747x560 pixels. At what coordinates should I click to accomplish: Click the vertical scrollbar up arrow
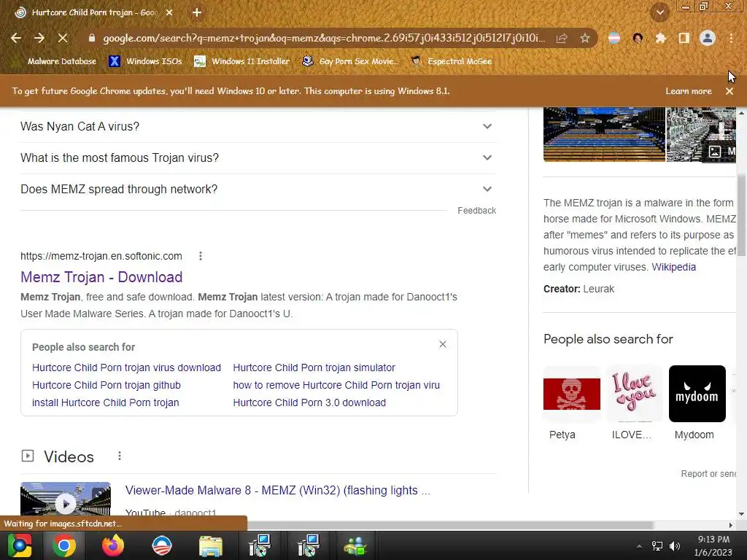pos(741,113)
